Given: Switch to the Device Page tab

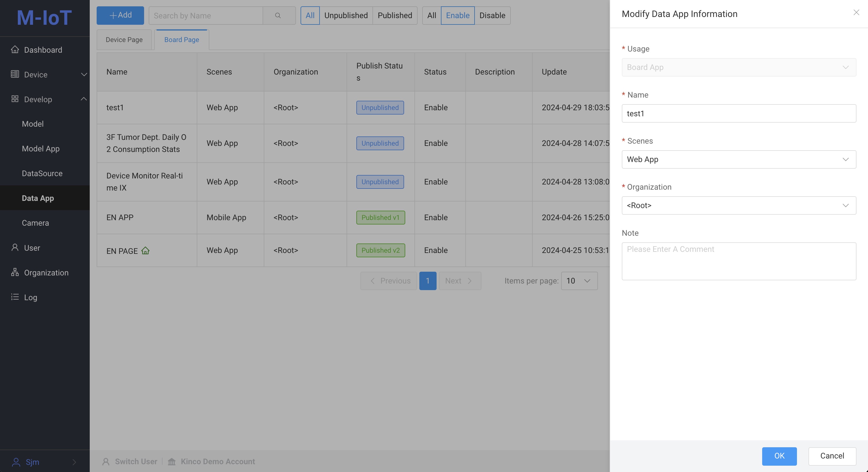Looking at the screenshot, I should (x=124, y=39).
